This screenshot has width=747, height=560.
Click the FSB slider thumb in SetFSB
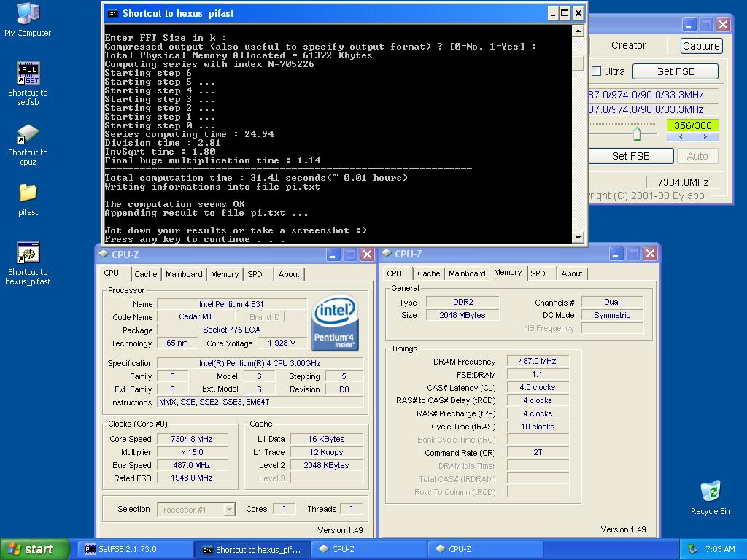click(637, 134)
